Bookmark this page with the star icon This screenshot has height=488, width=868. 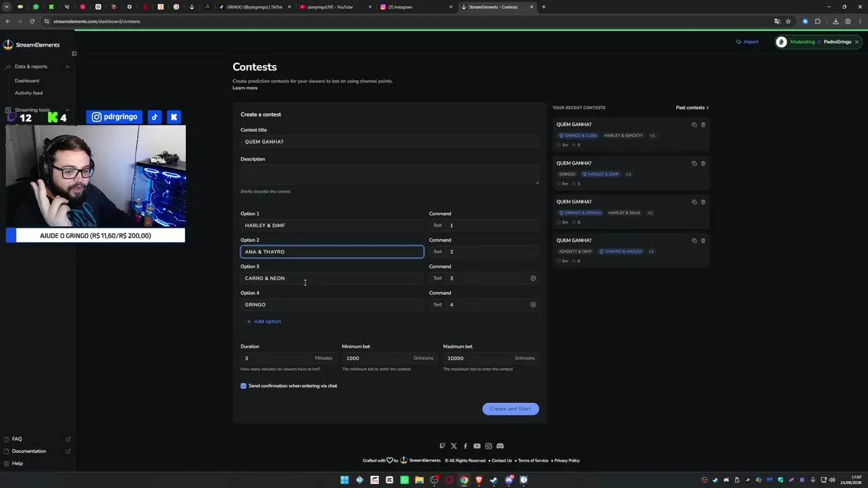(788, 21)
